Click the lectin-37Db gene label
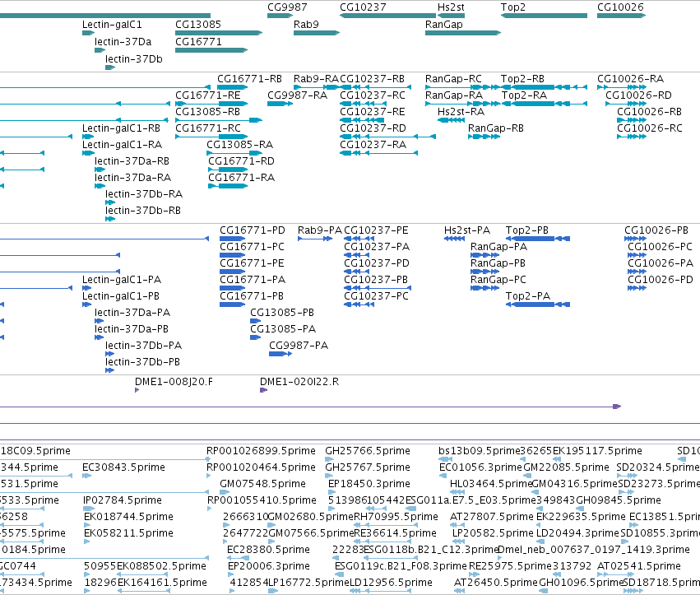Screen dimensions: 700x595 [x=133, y=59]
